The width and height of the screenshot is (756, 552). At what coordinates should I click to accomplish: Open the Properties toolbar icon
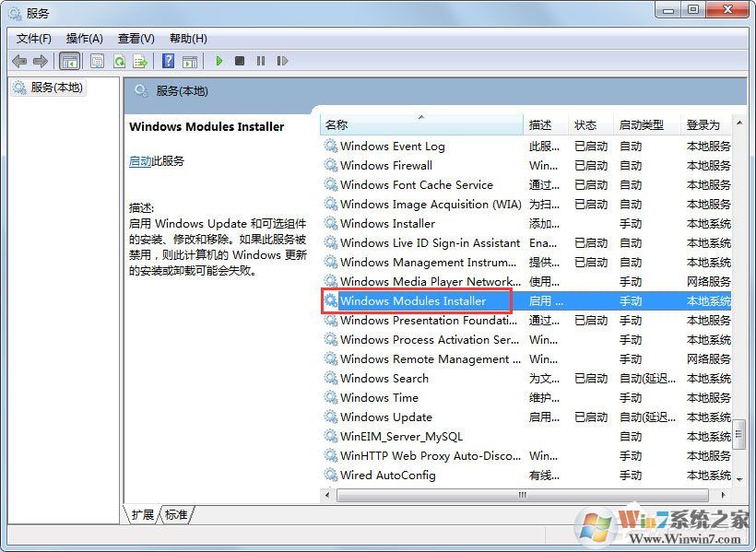(x=97, y=61)
